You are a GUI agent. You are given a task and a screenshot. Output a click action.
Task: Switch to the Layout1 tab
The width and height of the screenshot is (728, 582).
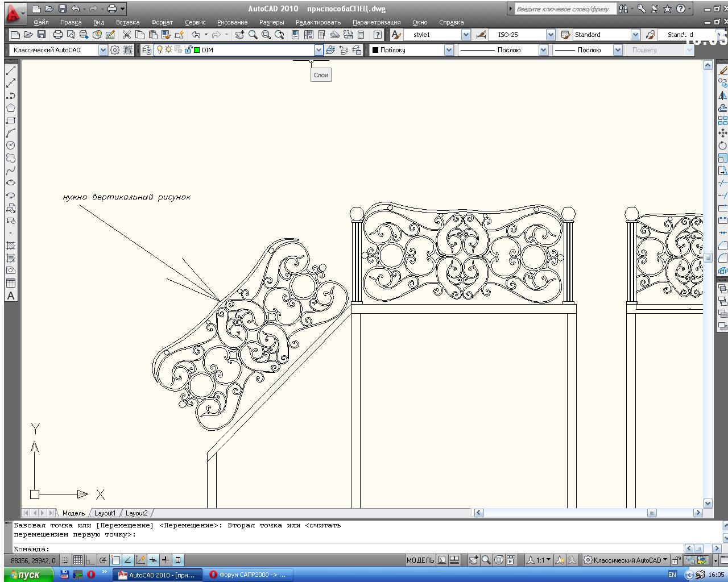point(105,513)
